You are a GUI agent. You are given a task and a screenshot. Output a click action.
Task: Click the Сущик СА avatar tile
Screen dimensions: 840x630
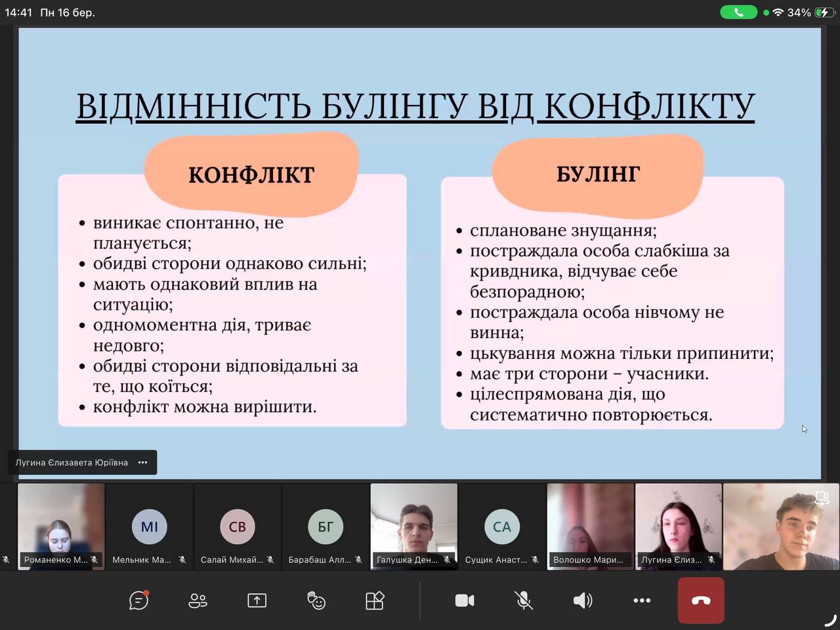click(x=502, y=526)
